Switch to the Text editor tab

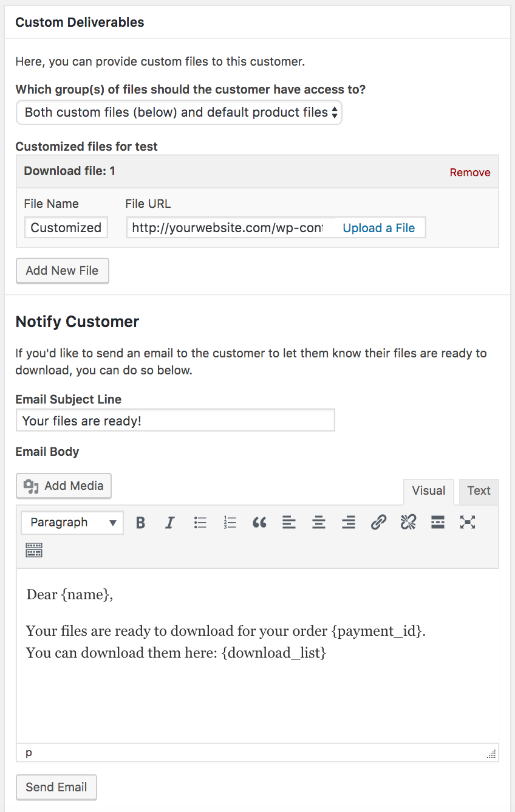[479, 491]
